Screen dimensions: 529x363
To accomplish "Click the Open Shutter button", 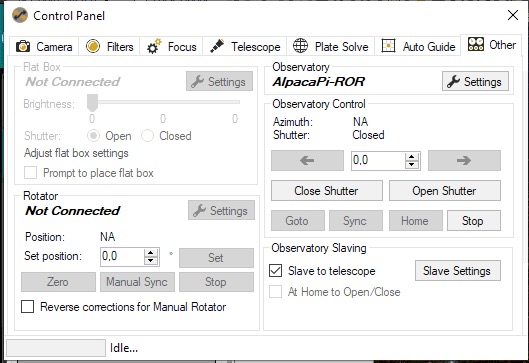I will [x=445, y=191].
